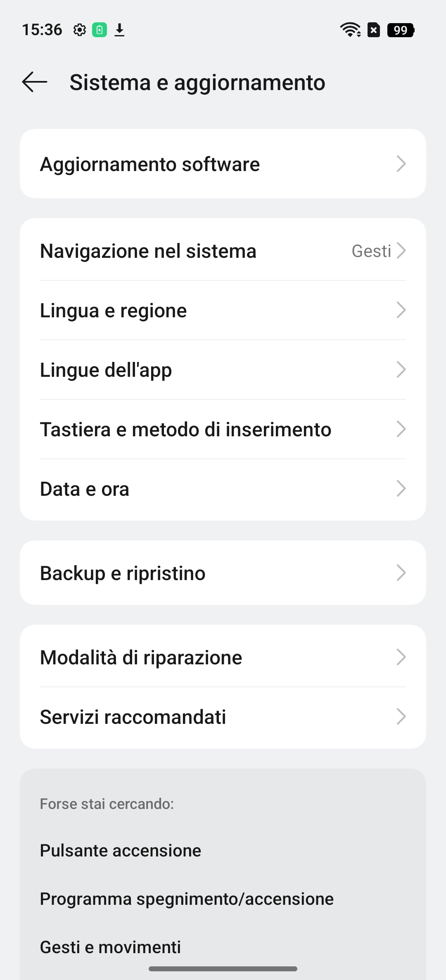This screenshot has width=446, height=980.
Task: Open Modalità di riparazione
Action: point(223,657)
